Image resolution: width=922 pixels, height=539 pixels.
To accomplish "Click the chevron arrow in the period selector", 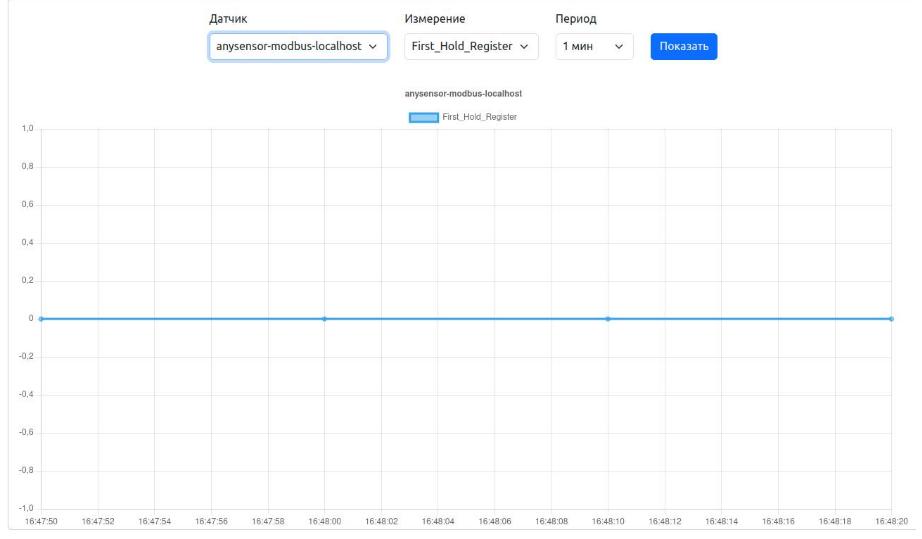I will (619, 47).
